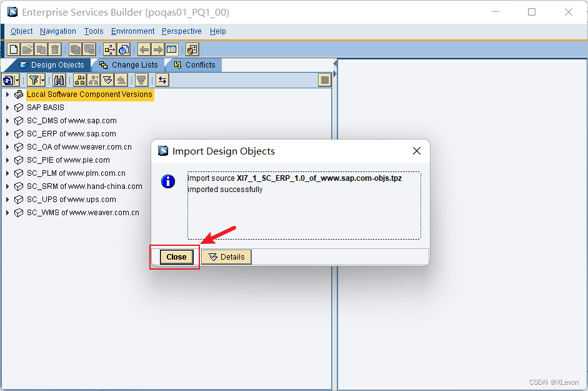Switch to the Change Lists tab

(x=129, y=65)
